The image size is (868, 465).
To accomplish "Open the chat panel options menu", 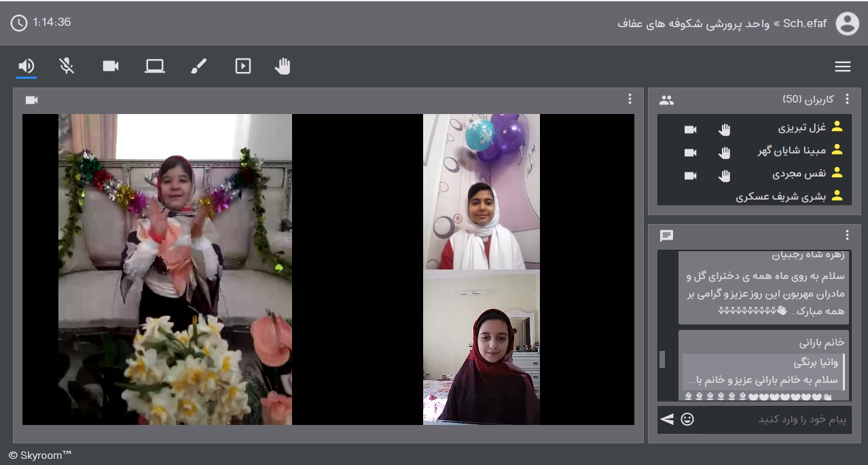I will click(x=847, y=236).
